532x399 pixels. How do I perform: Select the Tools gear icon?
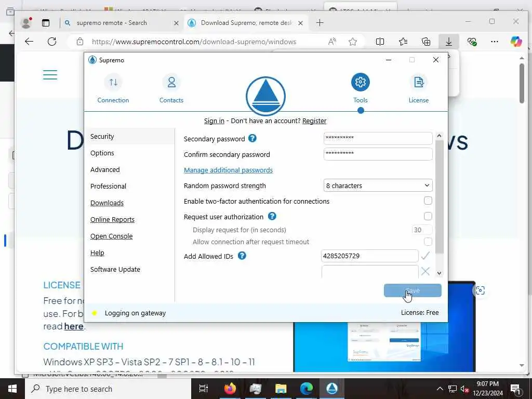[x=361, y=82]
